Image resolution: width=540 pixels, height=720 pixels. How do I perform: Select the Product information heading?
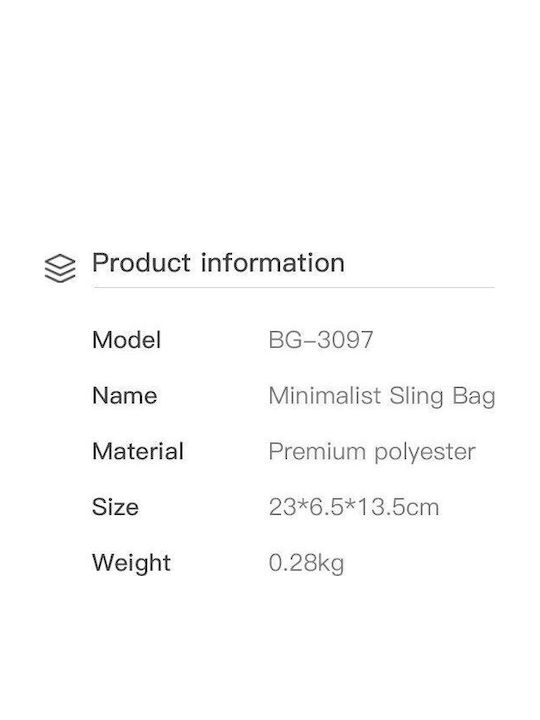[x=218, y=263]
